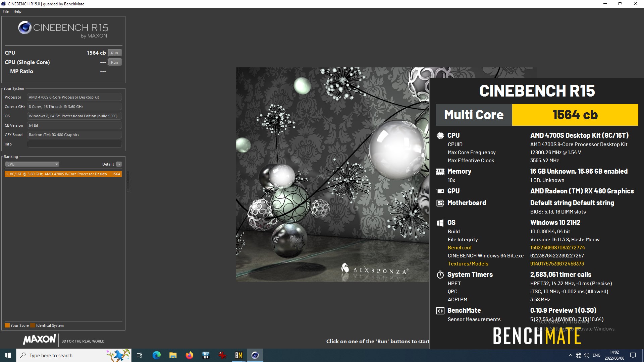This screenshot has width=644, height=362.
Task: Open Firefox from taskbar
Action: (x=189, y=355)
